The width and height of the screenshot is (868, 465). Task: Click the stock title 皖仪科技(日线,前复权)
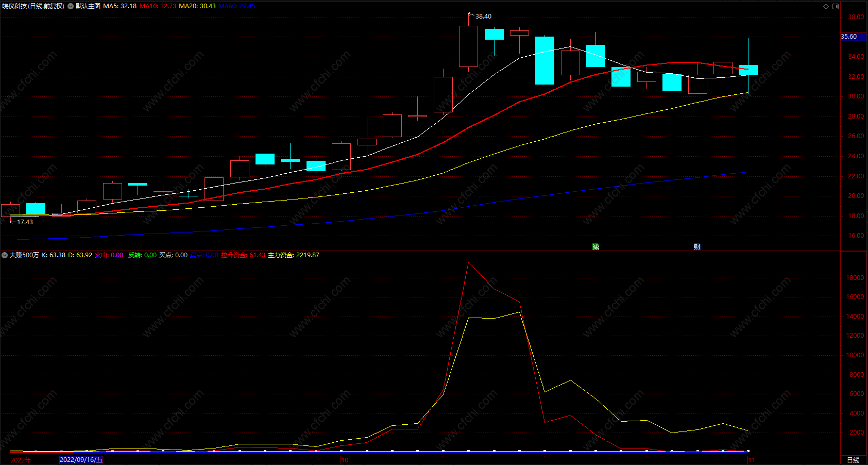click(x=33, y=6)
